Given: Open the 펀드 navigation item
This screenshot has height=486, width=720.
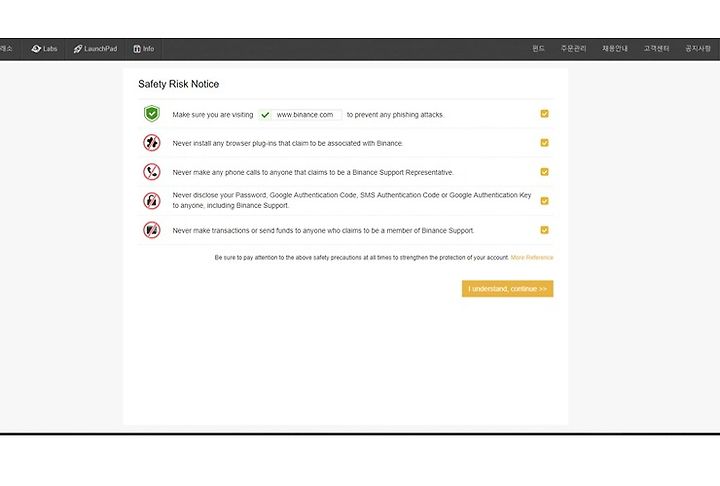Looking at the screenshot, I should pos(538,48).
